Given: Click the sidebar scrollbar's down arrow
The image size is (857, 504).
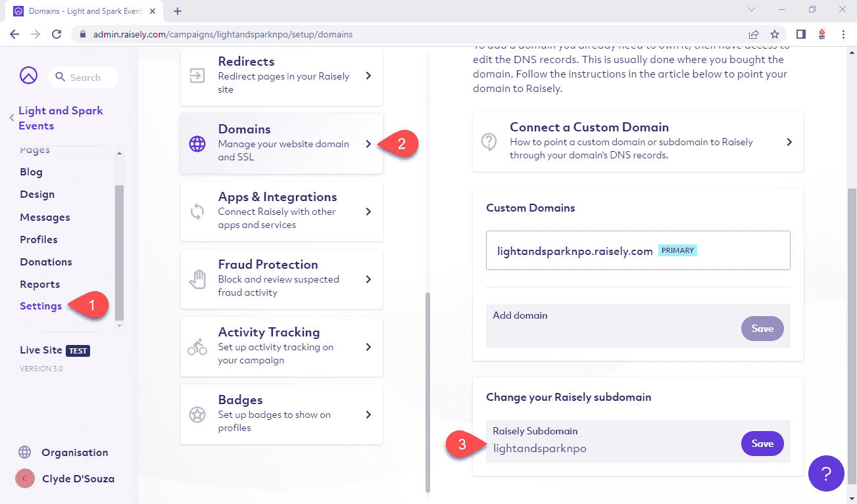Looking at the screenshot, I should pyautogui.click(x=119, y=326).
